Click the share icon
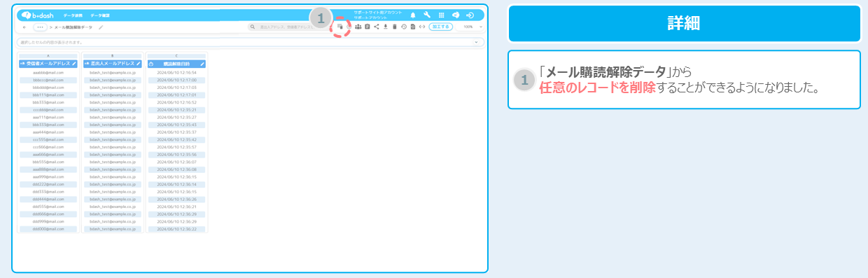Screen dimensions: 868x278 [x=377, y=27]
